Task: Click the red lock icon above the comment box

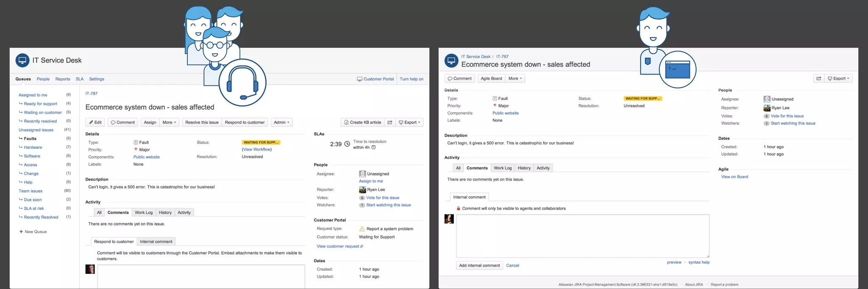Action: point(458,208)
